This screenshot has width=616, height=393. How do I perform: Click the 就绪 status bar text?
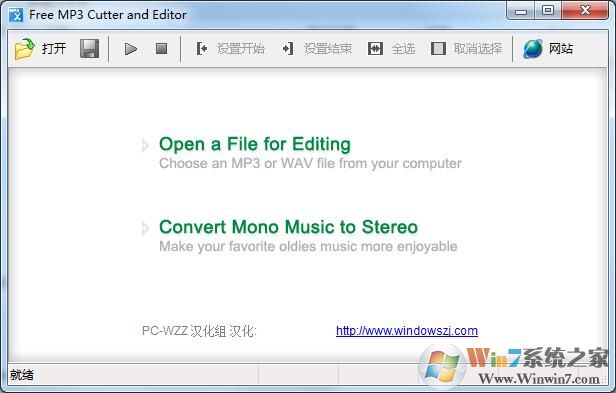(22, 375)
